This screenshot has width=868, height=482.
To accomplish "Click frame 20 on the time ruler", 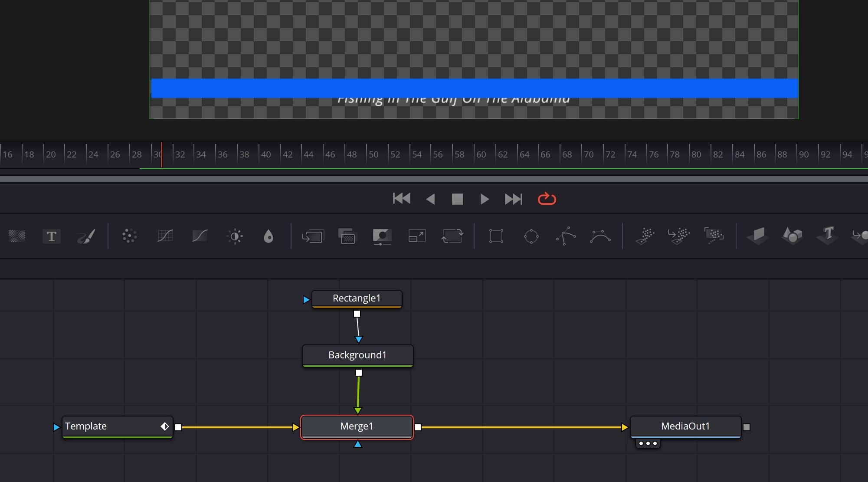I will 51,154.
